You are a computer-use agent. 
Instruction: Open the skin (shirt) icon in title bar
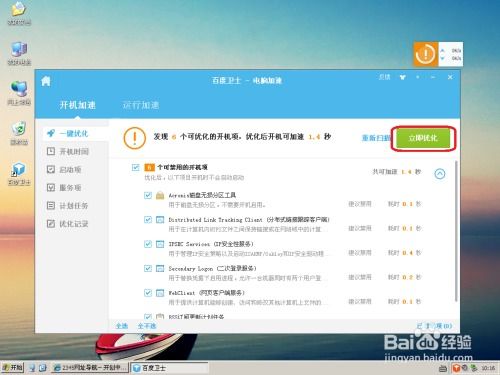[403, 77]
